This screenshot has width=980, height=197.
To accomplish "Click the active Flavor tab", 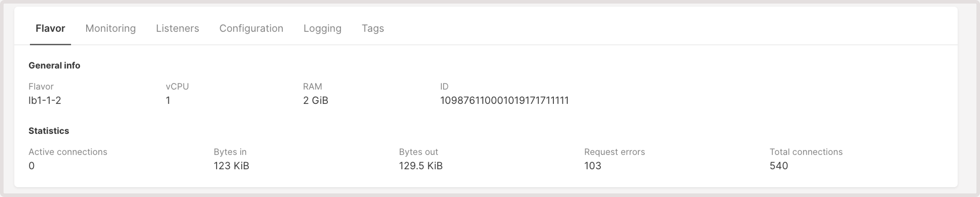I will (x=50, y=28).
